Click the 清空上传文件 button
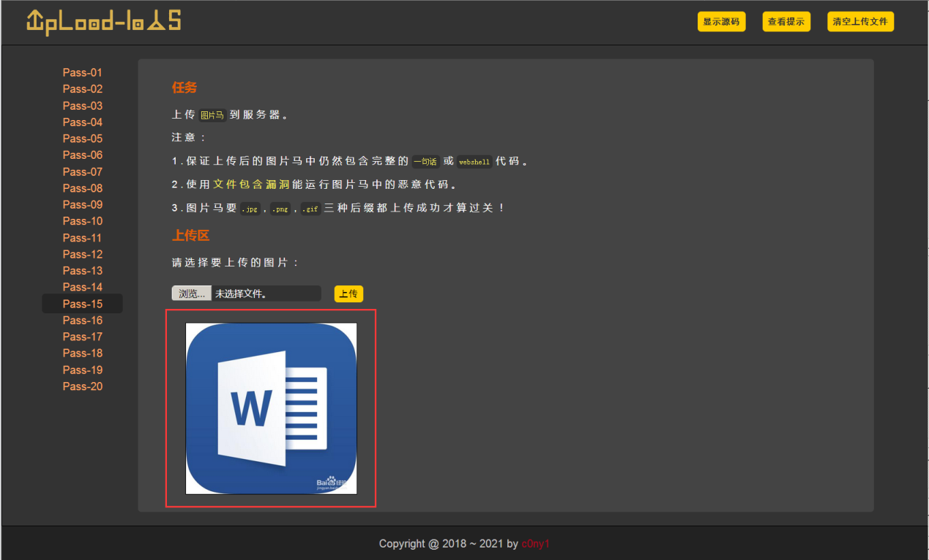 (x=860, y=22)
